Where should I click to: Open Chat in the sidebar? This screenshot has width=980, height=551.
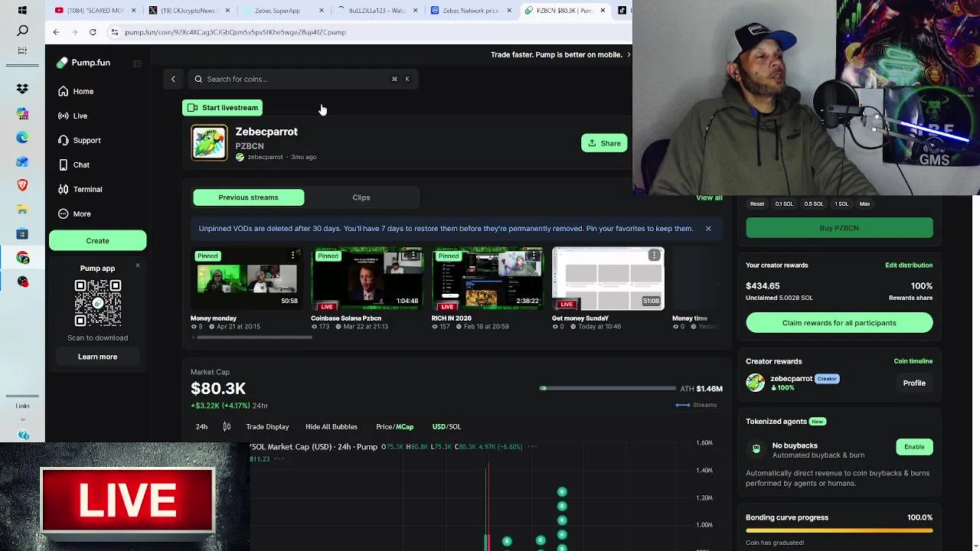pyautogui.click(x=74, y=165)
